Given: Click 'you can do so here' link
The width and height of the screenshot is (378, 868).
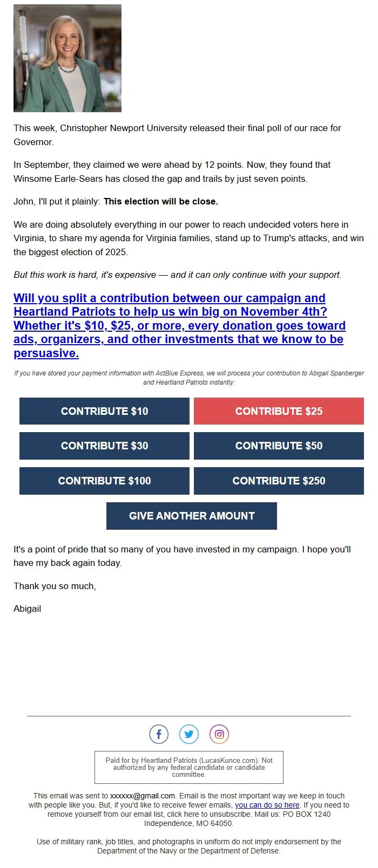Looking at the screenshot, I should [x=267, y=804].
